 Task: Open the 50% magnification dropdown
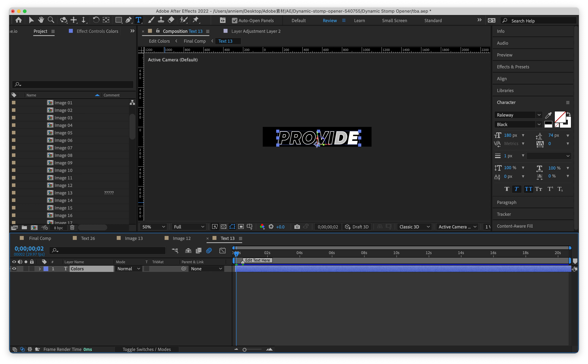(153, 226)
